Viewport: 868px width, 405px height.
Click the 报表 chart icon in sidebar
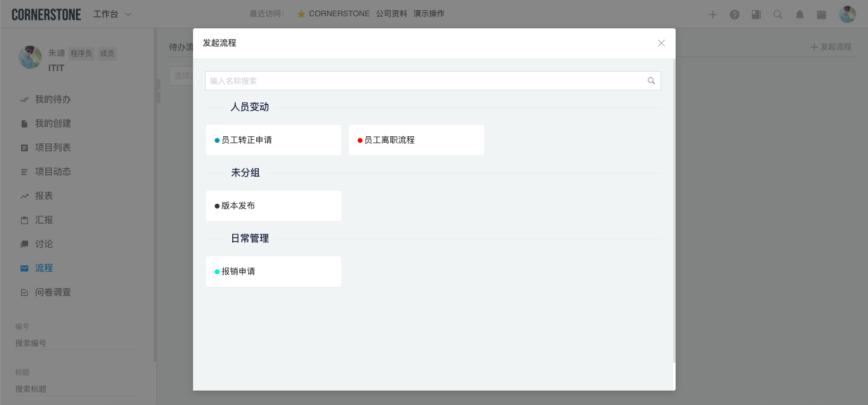pyautogui.click(x=25, y=196)
